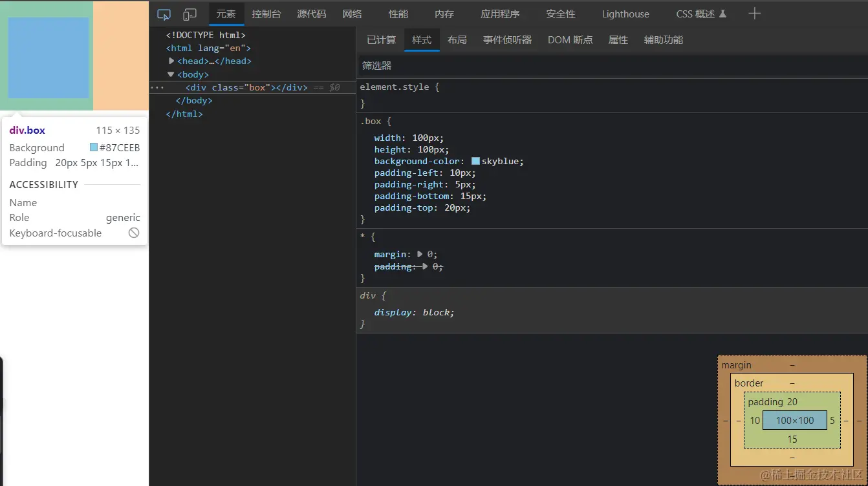Click the padding top value 20 in box model

[792, 402]
